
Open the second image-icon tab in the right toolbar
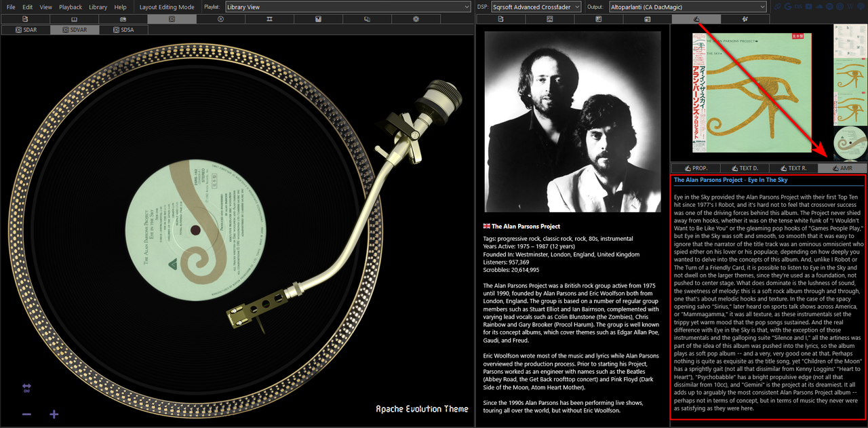[x=549, y=19]
